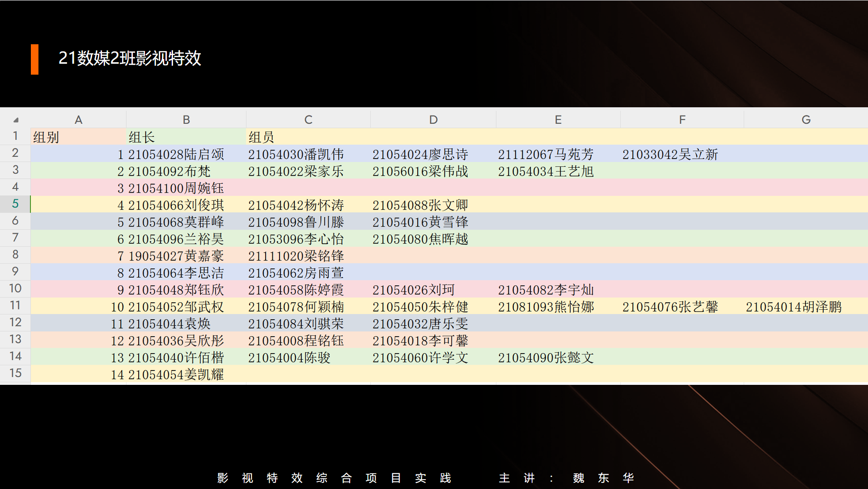Select column B header
This screenshot has height=489, width=868.
point(186,120)
